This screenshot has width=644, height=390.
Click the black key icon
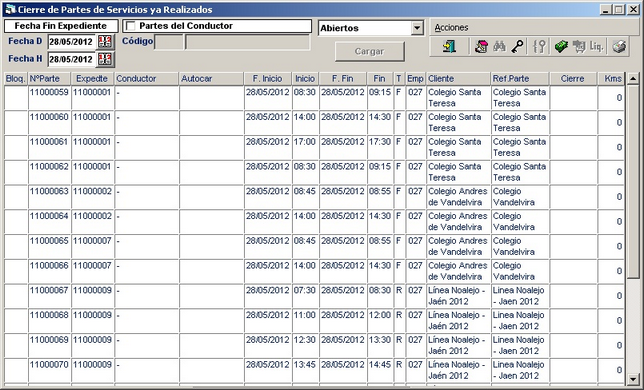click(x=518, y=46)
